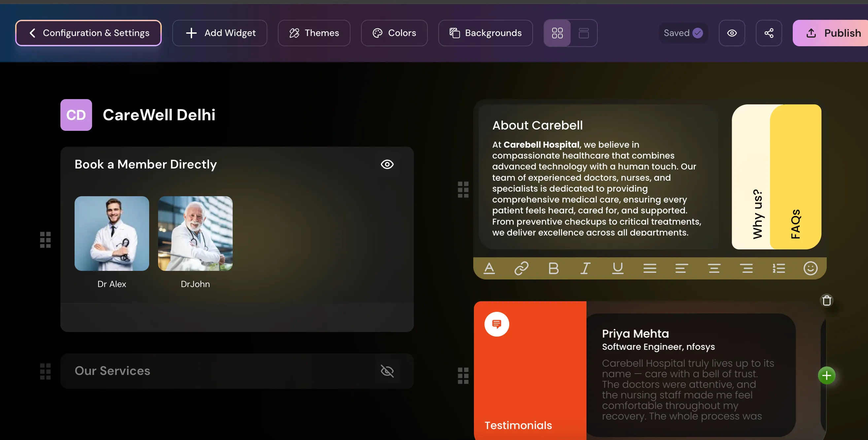Go back to Configuration & Settings
868x440 pixels.
(88, 33)
